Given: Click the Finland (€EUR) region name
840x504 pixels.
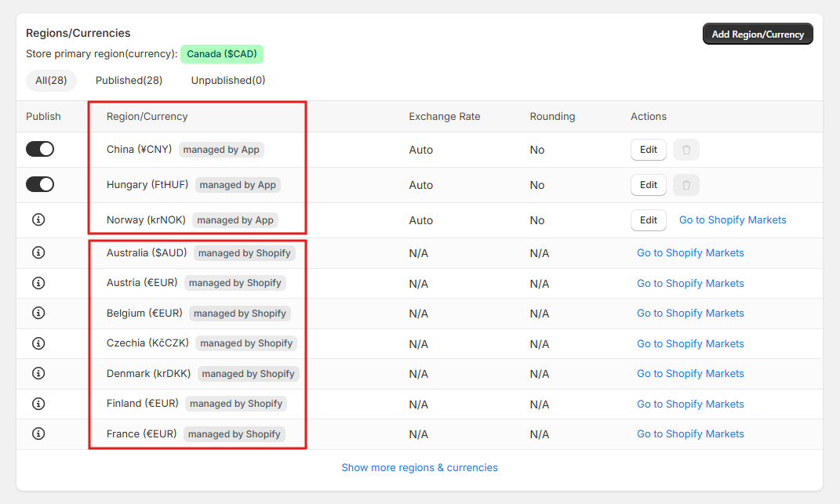Looking at the screenshot, I should (143, 404).
